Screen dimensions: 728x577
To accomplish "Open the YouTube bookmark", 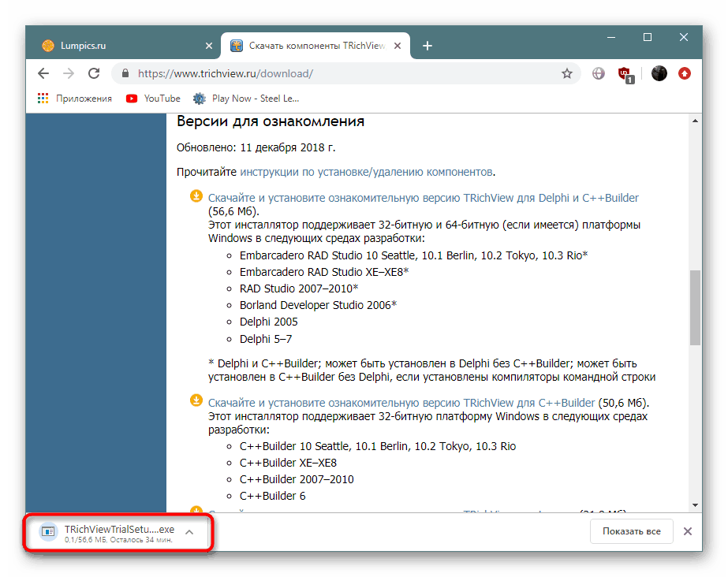I will click(153, 99).
